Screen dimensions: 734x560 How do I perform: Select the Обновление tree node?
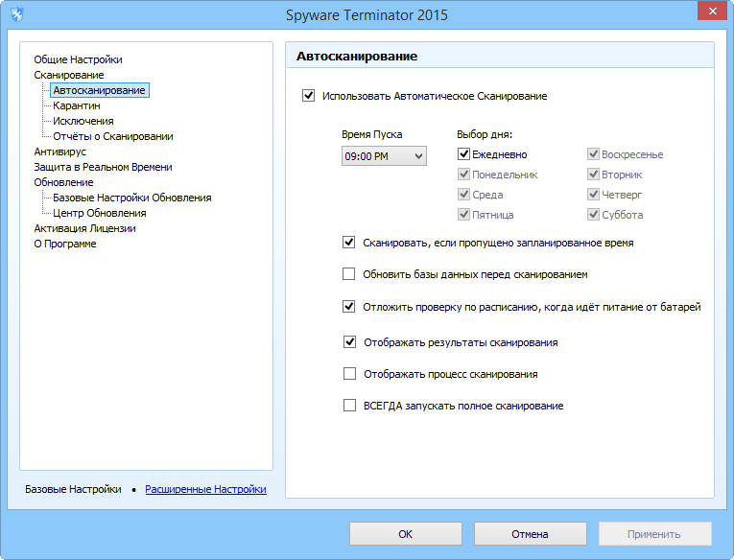click(63, 182)
